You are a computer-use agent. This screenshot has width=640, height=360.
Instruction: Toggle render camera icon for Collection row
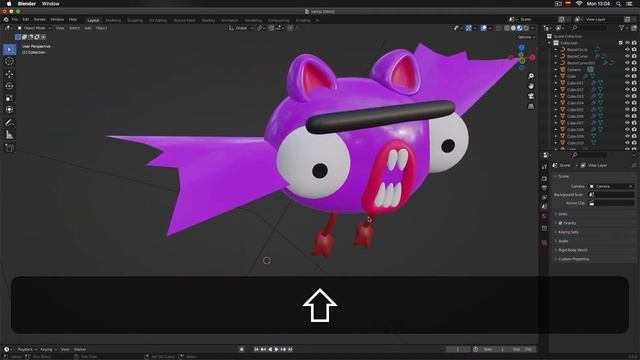click(634, 43)
